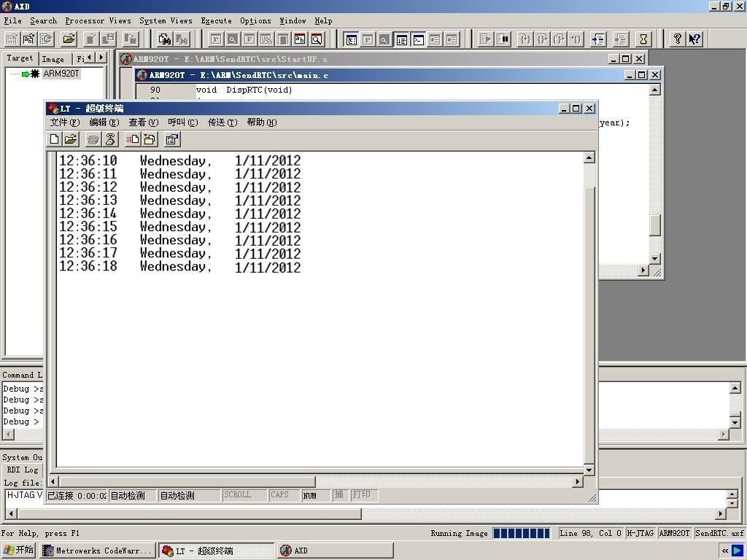Click the tab scroll-left arrow beside Image tab
This screenshot has width=747, height=560.
click(90, 57)
